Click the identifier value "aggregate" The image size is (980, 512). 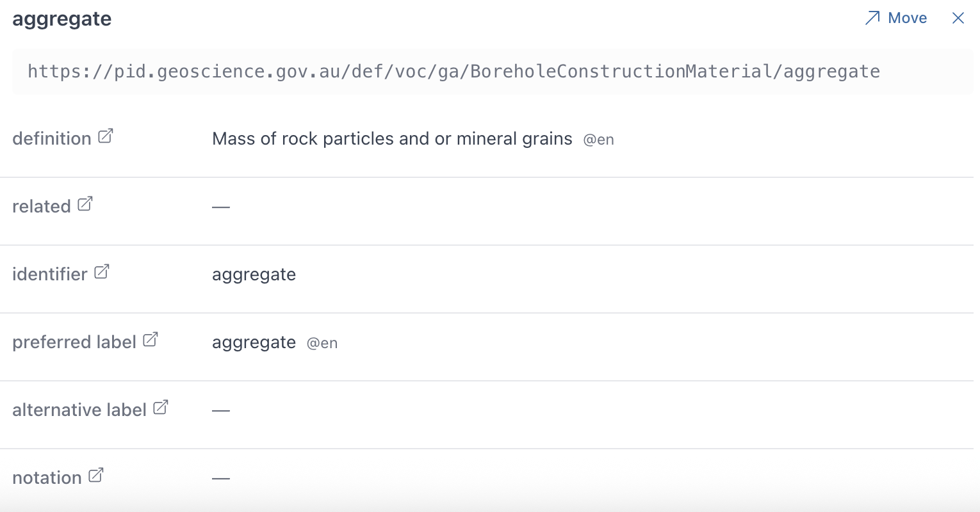(254, 275)
